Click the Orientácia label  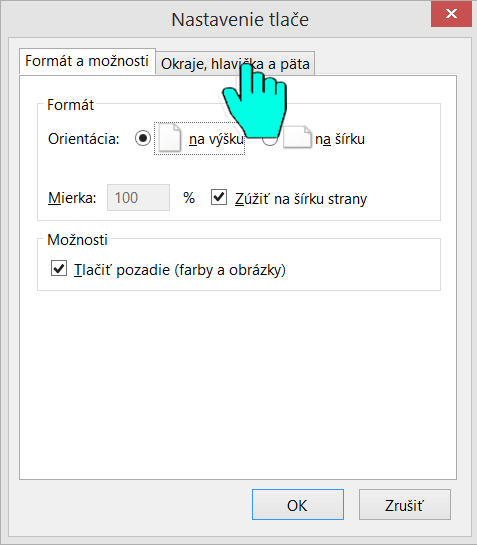pos(83,139)
